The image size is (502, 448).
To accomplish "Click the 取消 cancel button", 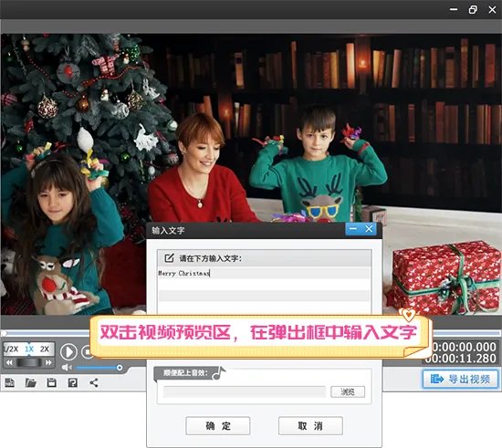I will pos(310,426).
